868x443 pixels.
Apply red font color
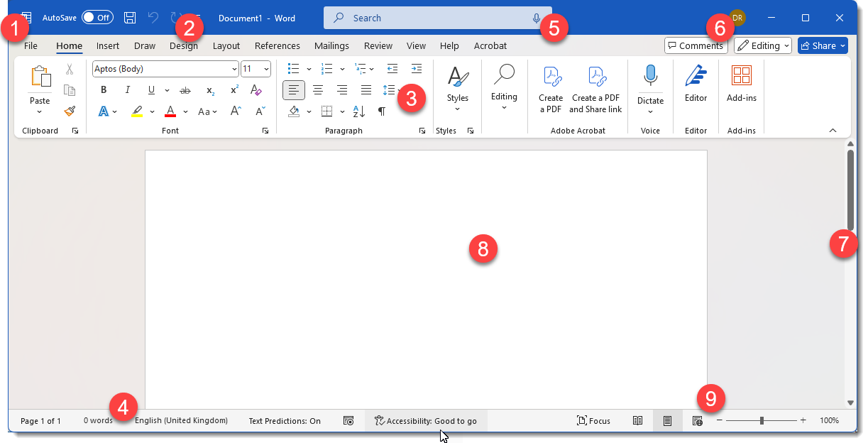pyautogui.click(x=170, y=111)
